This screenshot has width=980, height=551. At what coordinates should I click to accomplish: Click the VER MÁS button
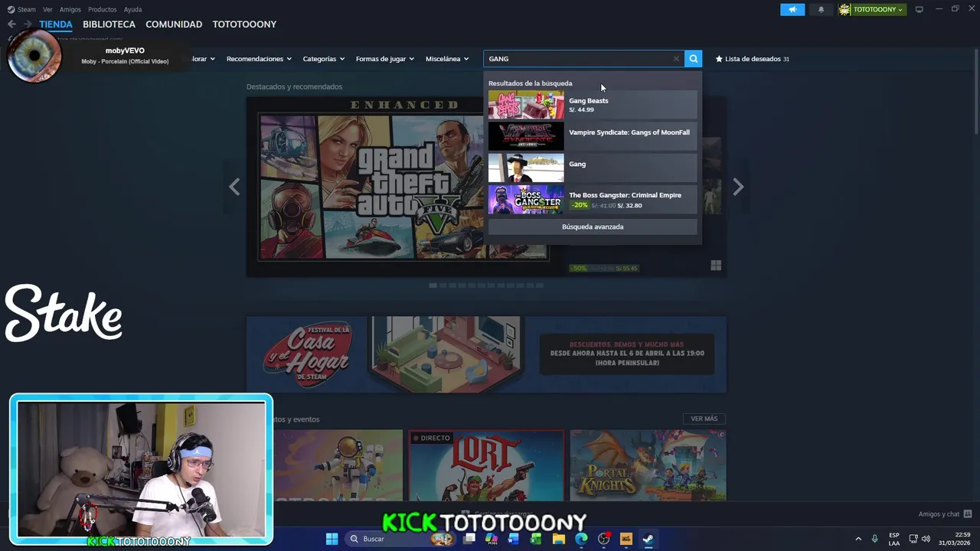[x=704, y=419]
